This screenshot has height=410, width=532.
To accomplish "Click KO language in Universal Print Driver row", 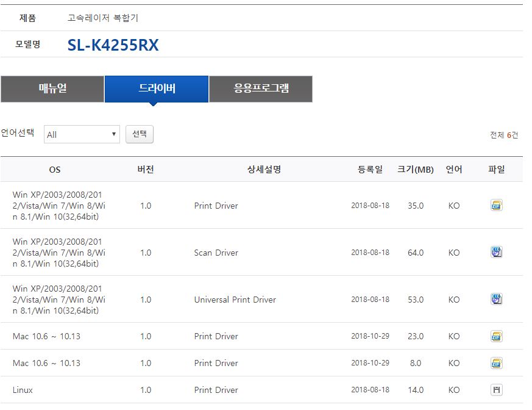I will (454, 300).
